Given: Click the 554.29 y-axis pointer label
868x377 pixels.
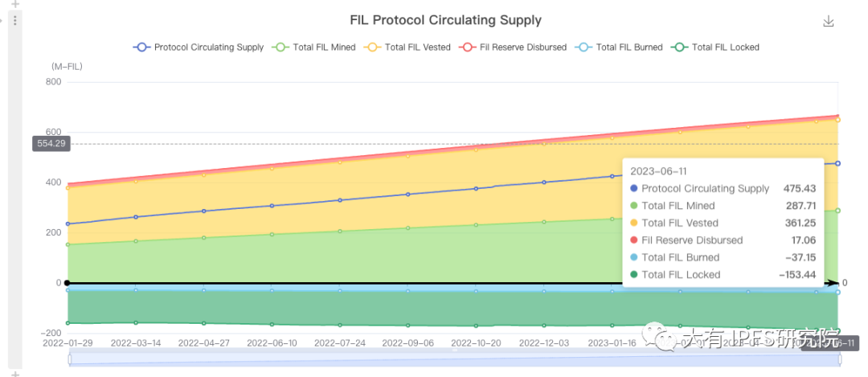Looking at the screenshot, I should 51,144.
